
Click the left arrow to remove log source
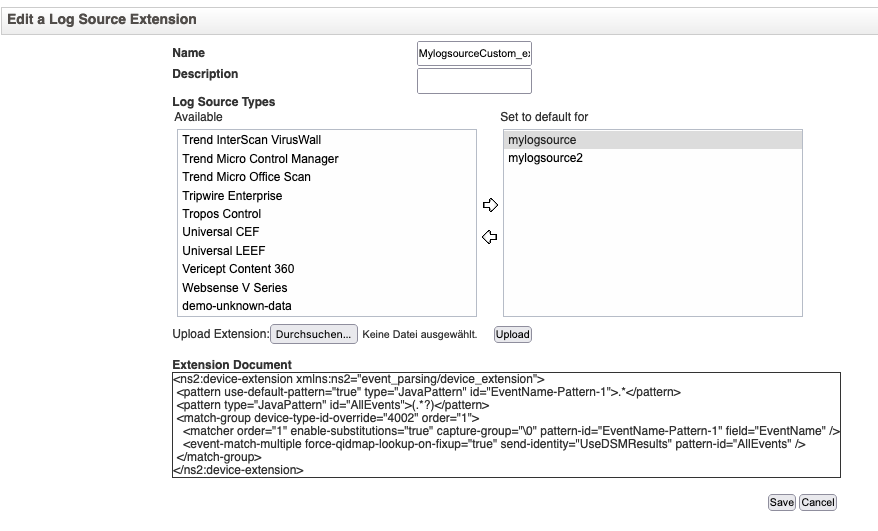coord(489,238)
